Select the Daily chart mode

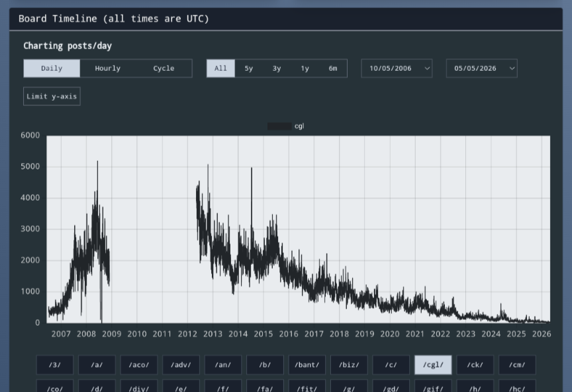tap(52, 68)
